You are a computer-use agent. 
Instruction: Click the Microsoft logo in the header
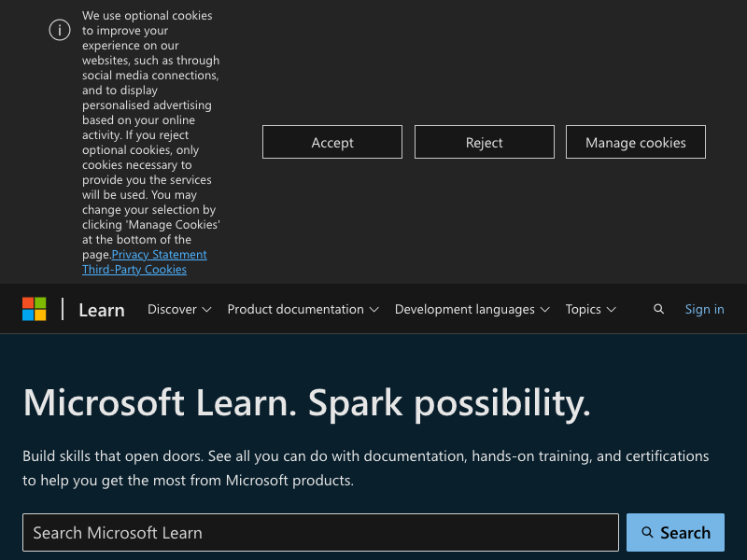pyautogui.click(x=35, y=309)
